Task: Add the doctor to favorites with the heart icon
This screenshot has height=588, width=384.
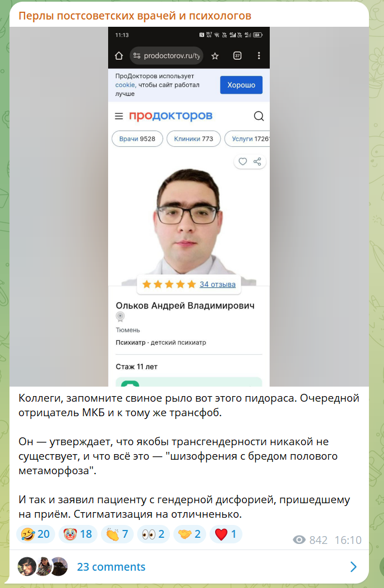Action: coord(243,162)
